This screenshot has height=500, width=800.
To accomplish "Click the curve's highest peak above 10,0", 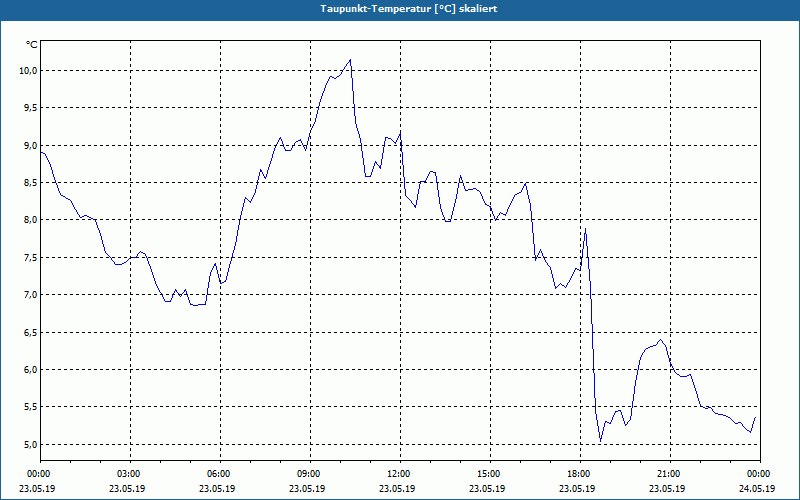I will 350,60.
